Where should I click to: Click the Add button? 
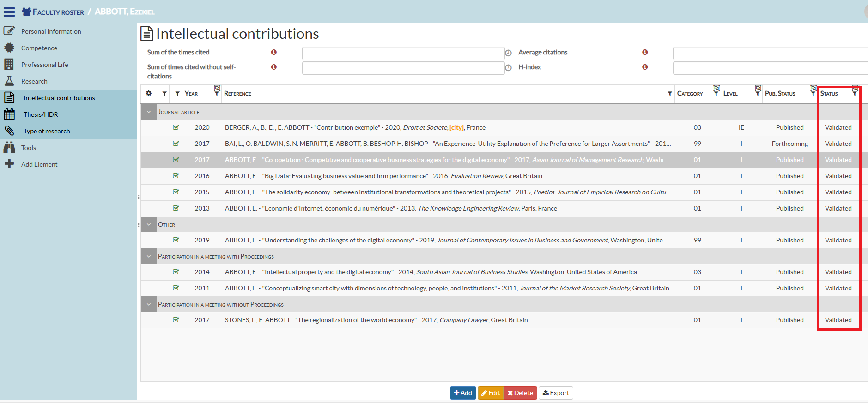[463, 393]
